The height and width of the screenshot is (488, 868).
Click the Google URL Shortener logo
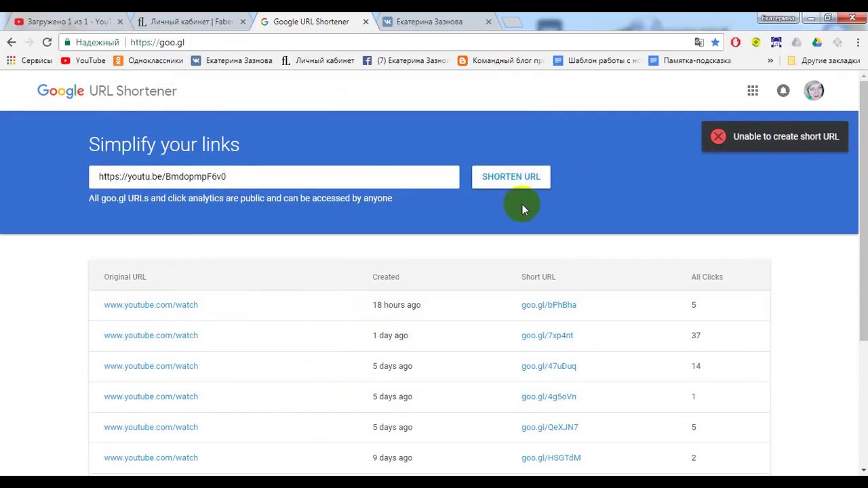107,91
